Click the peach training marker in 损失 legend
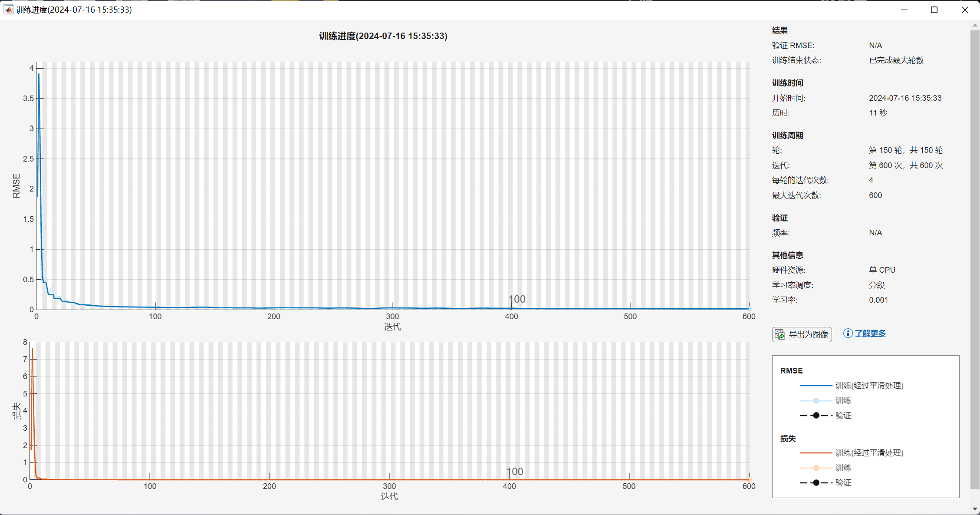 click(x=816, y=468)
